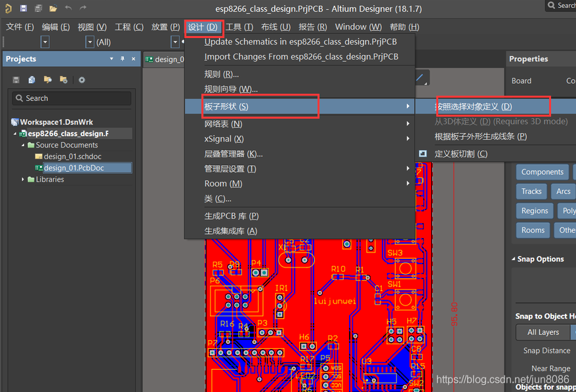Screen dimensions: 576x392
Task: Undo the last action with the arrow icon
Action: [x=68, y=8]
